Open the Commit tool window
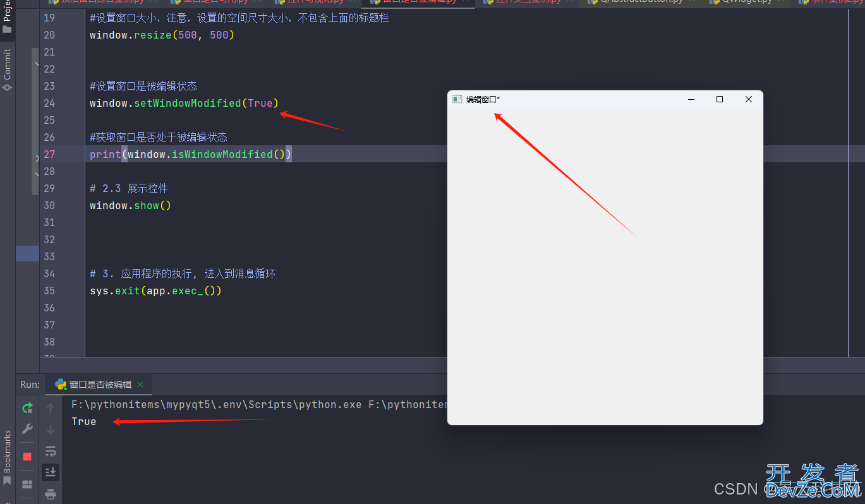This screenshot has height=504, width=865. 7,69
